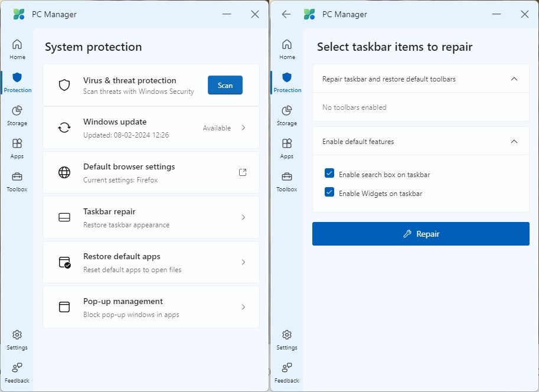Viewport: 539px width, 392px height.
Task: Go back using the arrow in right window
Action: 286,14
